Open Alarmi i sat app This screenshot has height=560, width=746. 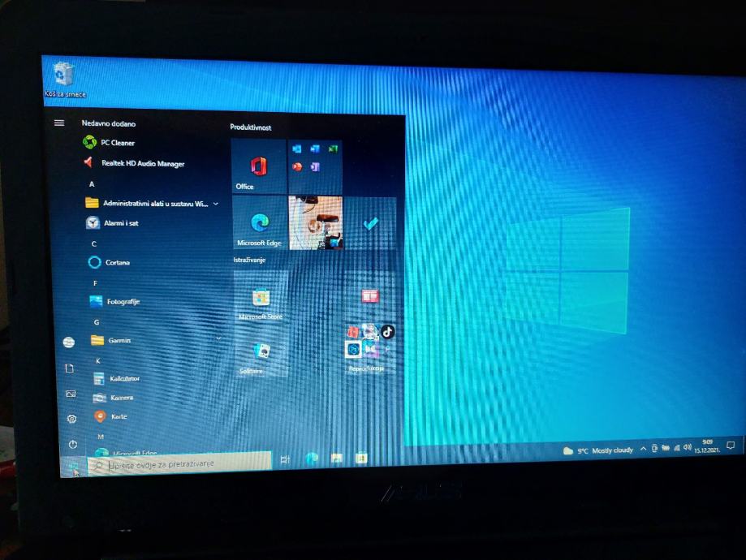(x=113, y=222)
